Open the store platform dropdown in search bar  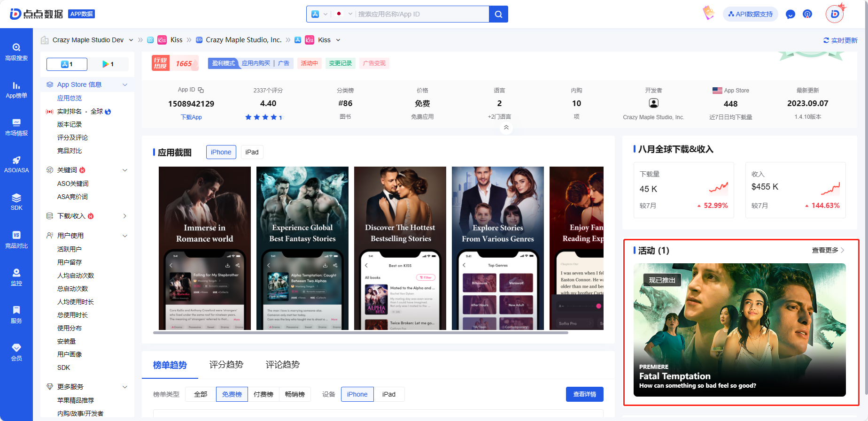tap(319, 14)
